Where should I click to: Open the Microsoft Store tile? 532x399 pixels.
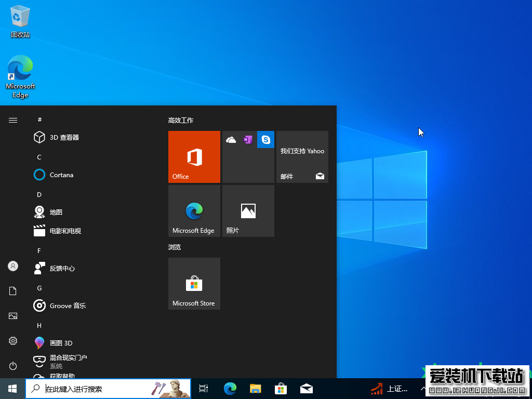(194, 284)
